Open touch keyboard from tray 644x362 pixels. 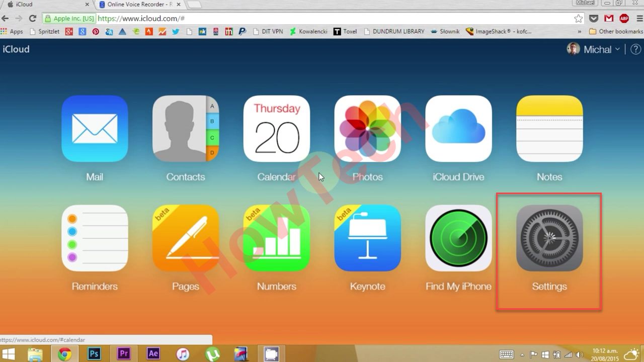[506, 354]
